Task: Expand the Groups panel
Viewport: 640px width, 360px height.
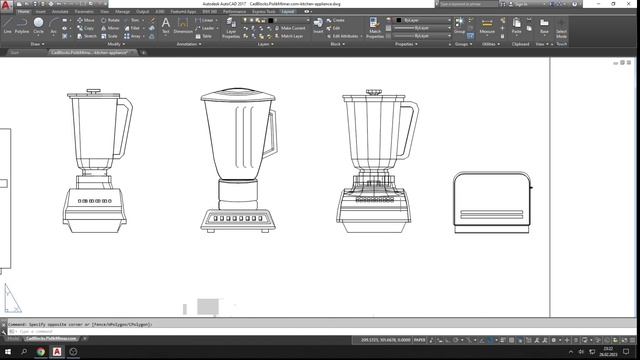Action: pyautogui.click(x=463, y=44)
